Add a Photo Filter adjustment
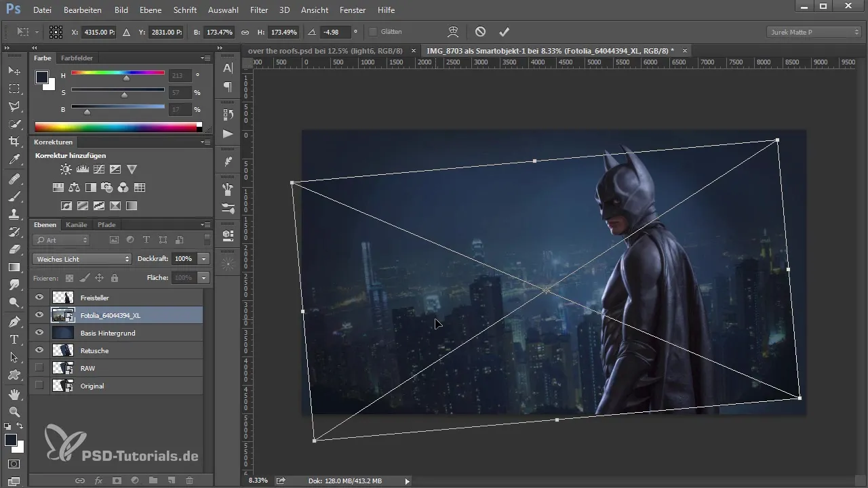 coord(107,188)
